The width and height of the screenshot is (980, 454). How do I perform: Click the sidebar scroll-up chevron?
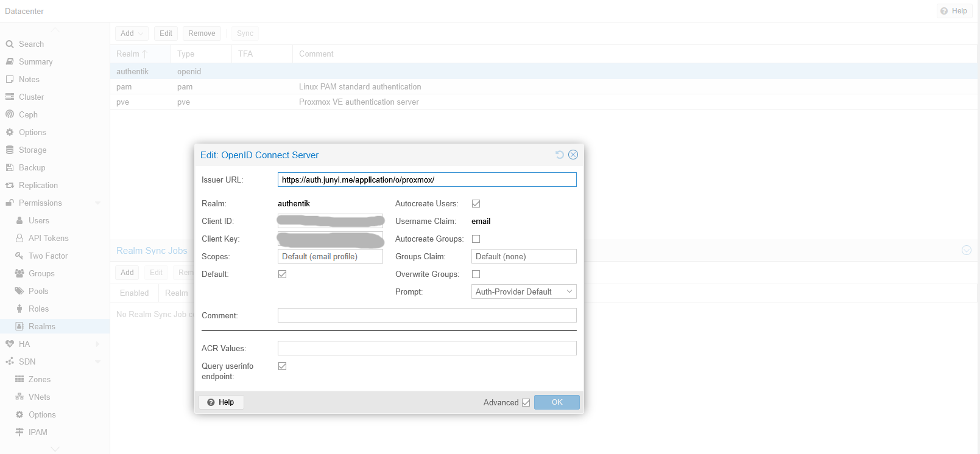[55, 30]
